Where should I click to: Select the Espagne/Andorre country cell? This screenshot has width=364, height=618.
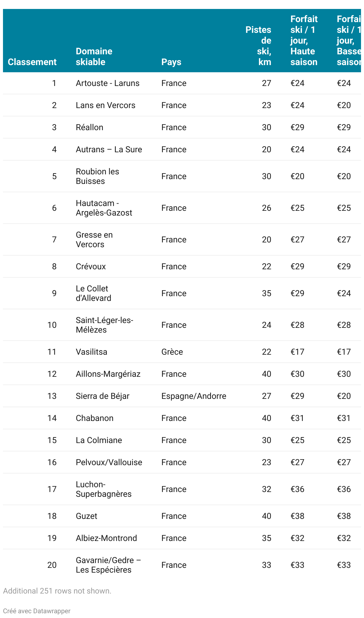pyautogui.click(x=194, y=396)
